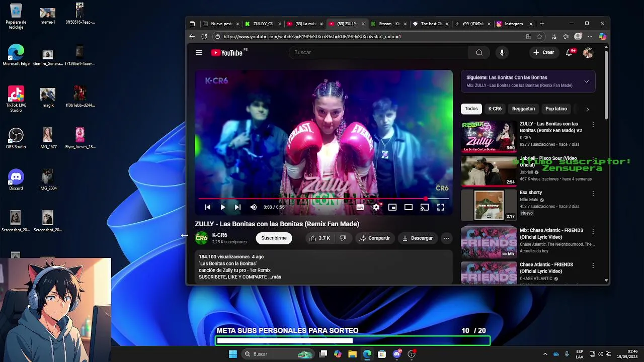Open video player settings gear
This screenshot has width=644, height=362.
376,207
